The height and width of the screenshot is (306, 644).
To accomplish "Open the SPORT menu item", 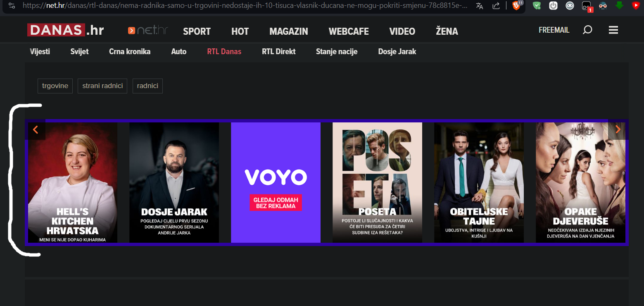I will pyautogui.click(x=197, y=31).
